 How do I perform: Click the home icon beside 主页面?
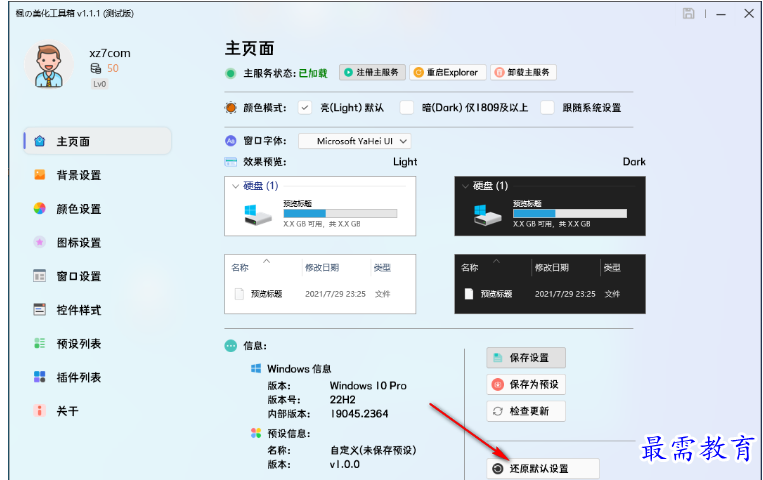(x=40, y=141)
